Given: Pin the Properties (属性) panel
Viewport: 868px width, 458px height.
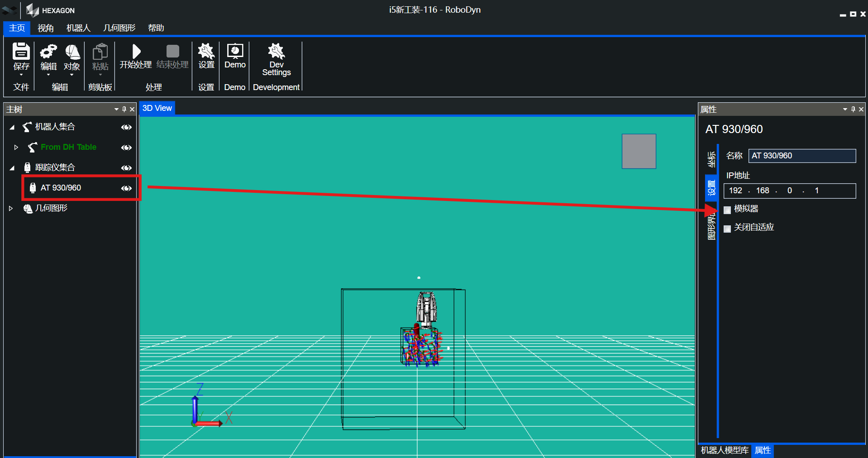Looking at the screenshot, I should pos(853,109).
